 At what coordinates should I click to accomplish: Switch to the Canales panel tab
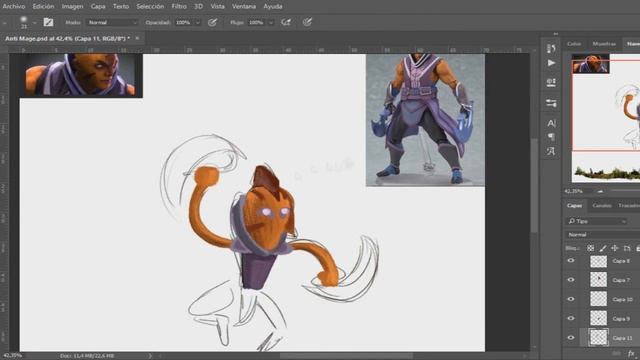602,206
